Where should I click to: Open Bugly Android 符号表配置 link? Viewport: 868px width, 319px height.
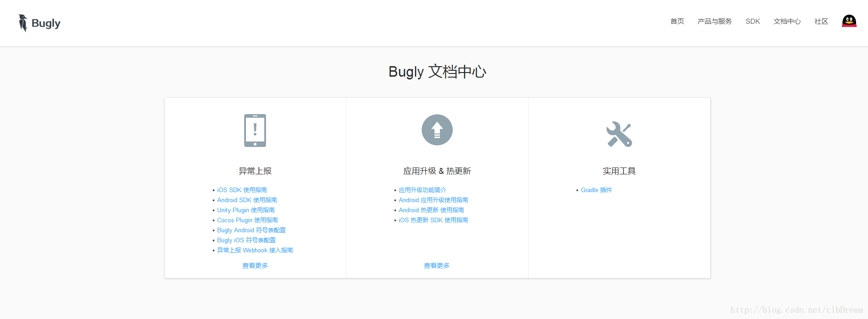click(x=251, y=230)
